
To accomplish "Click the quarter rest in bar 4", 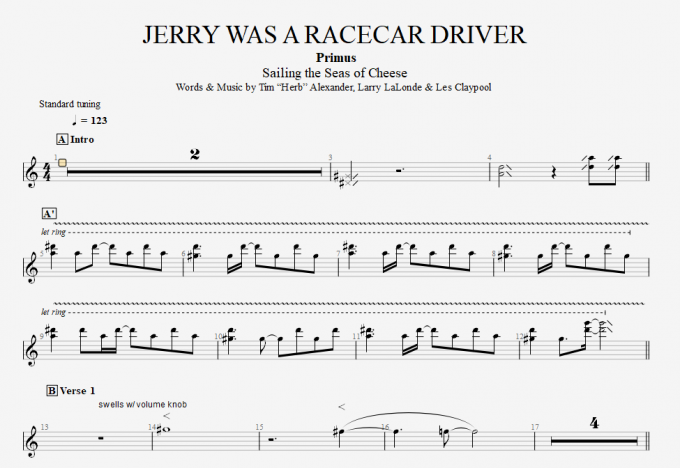I will tap(553, 172).
